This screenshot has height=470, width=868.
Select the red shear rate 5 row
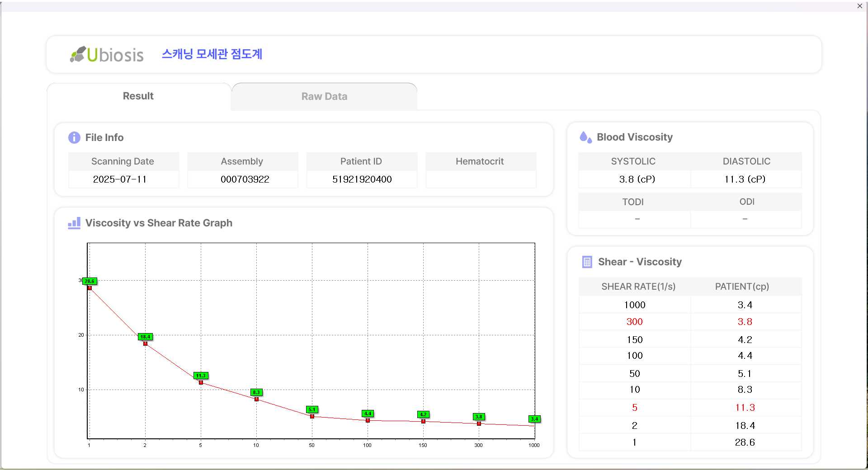634,408
